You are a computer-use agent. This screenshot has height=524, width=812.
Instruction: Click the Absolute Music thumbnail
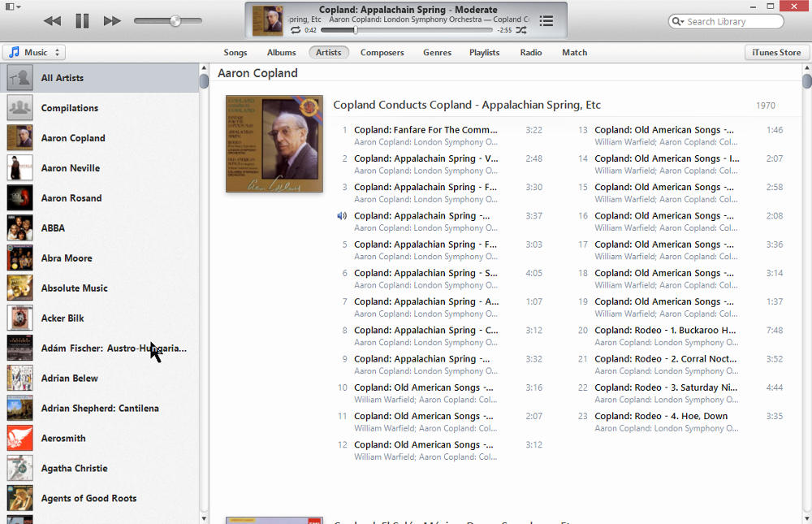(19, 288)
